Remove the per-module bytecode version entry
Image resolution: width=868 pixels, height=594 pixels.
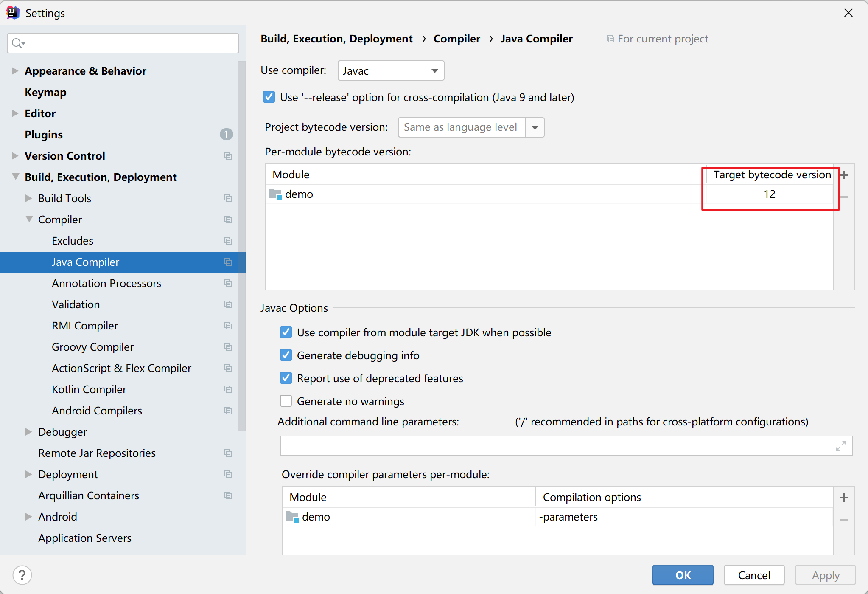pyautogui.click(x=844, y=197)
